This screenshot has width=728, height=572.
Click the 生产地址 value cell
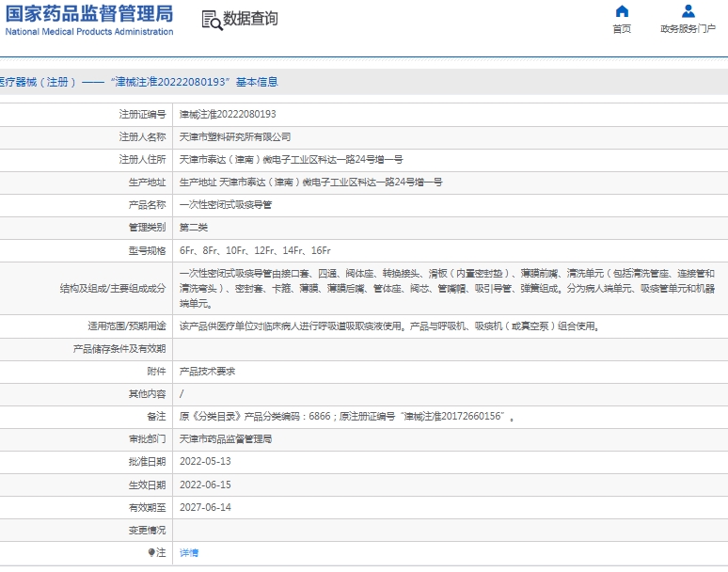coord(311,182)
